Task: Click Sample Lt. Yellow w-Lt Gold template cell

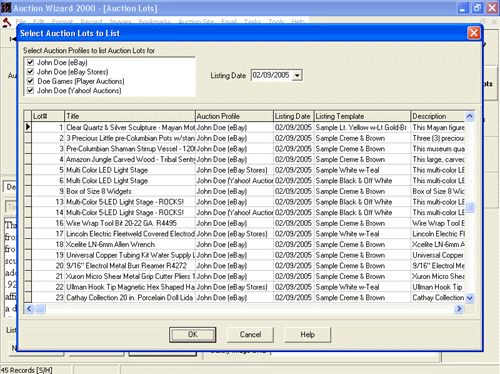Action: (x=362, y=127)
